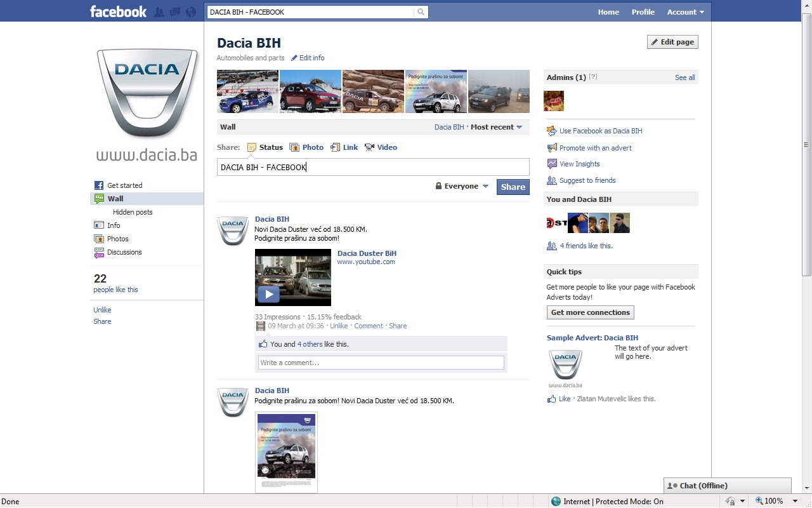
Task: Click the status update text field
Action: click(x=373, y=167)
